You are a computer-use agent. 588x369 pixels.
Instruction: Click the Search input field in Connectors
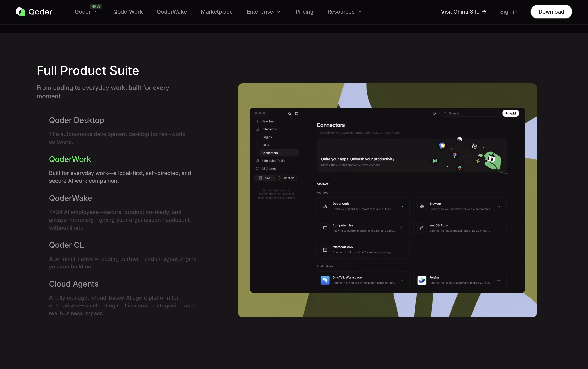[470, 113]
